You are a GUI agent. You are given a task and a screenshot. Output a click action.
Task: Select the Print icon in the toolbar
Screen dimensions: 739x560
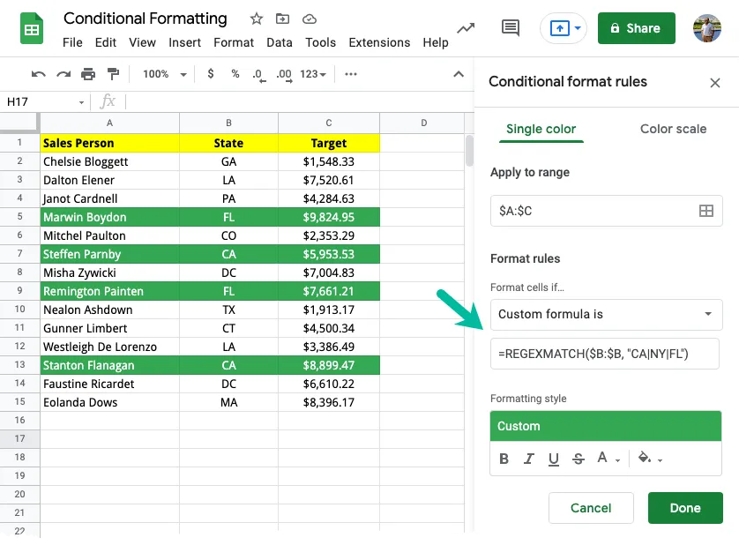point(88,74)
